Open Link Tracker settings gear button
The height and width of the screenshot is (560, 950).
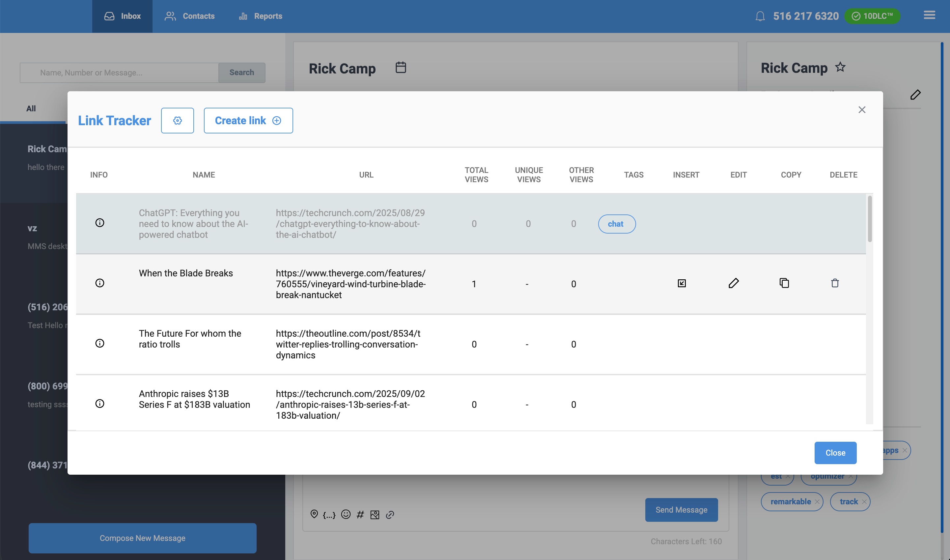(x=177, y=120)
